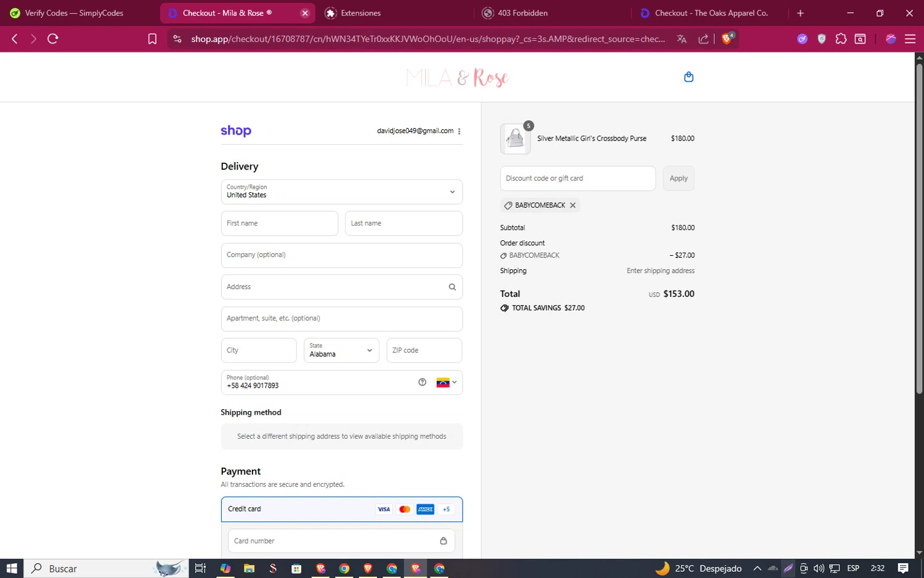Toggle the browser sidebar search panel icon
Viewport: 924px width, 578px height.
click(x=861, y=39)
